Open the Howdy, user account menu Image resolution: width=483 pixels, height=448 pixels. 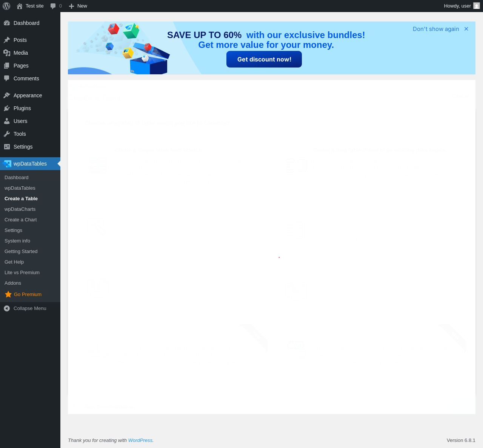click(462, 6)
